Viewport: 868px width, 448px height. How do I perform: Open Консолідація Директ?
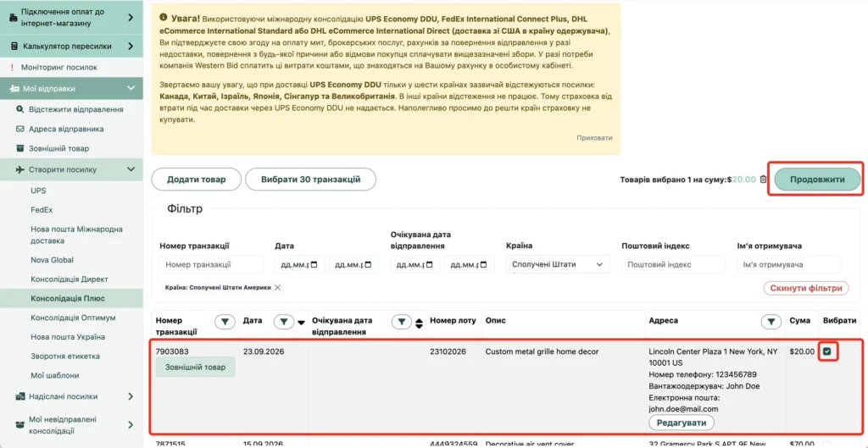[70, 279]
